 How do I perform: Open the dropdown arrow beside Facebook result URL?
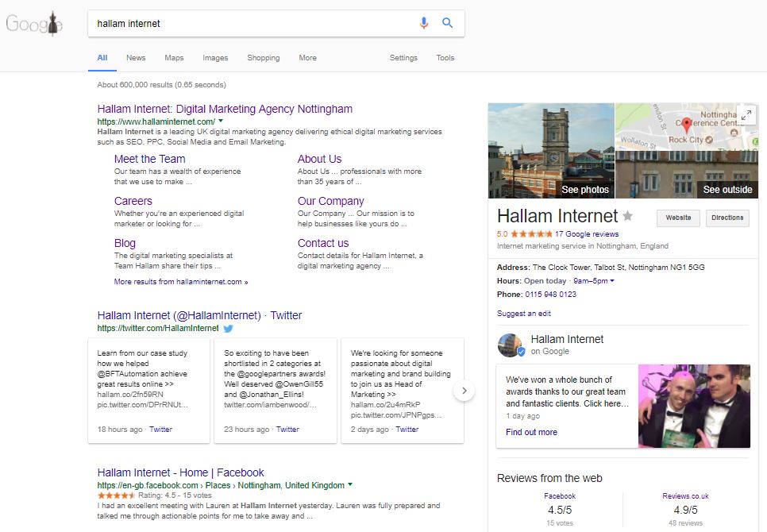pos(350,485)
